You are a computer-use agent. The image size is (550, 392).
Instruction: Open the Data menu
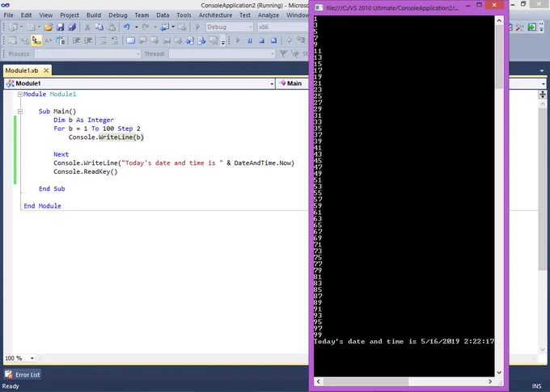pyautogui.click(x=163, y=15)
